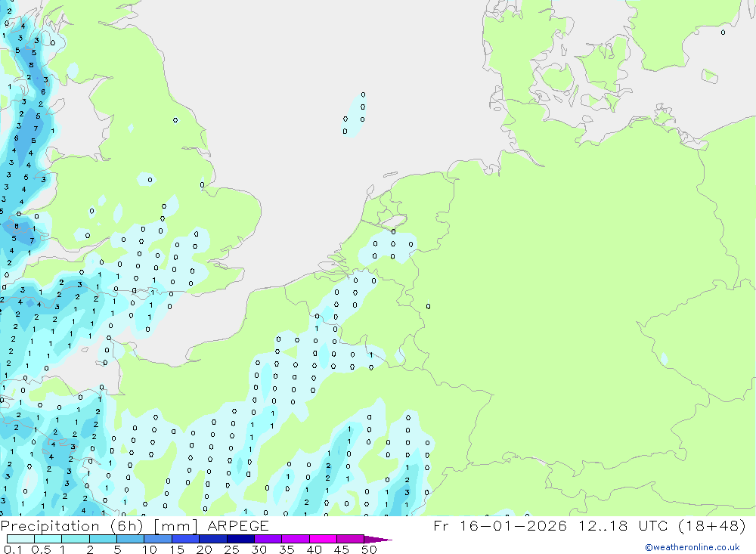Open the weatheronline.co.uk copyright link

692,547
